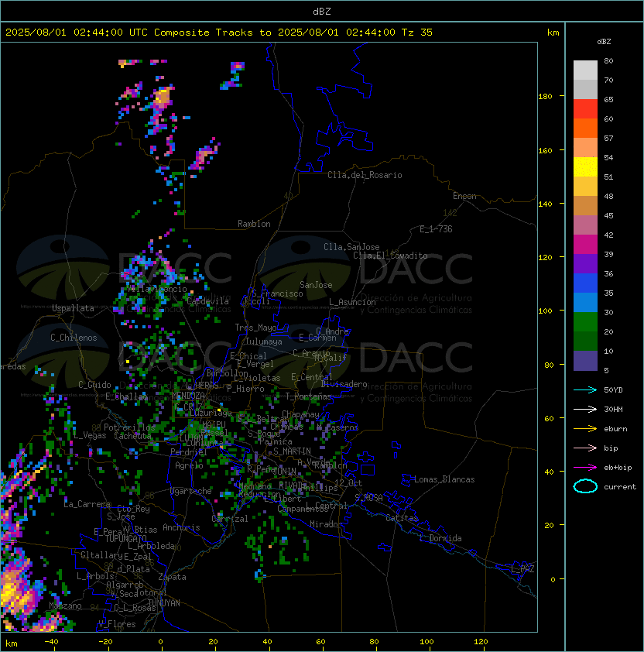Image resolution: width=644 pixels, height=652 pixels.
Task: Click the 'Zapata' place label
Action: [172, 577]
